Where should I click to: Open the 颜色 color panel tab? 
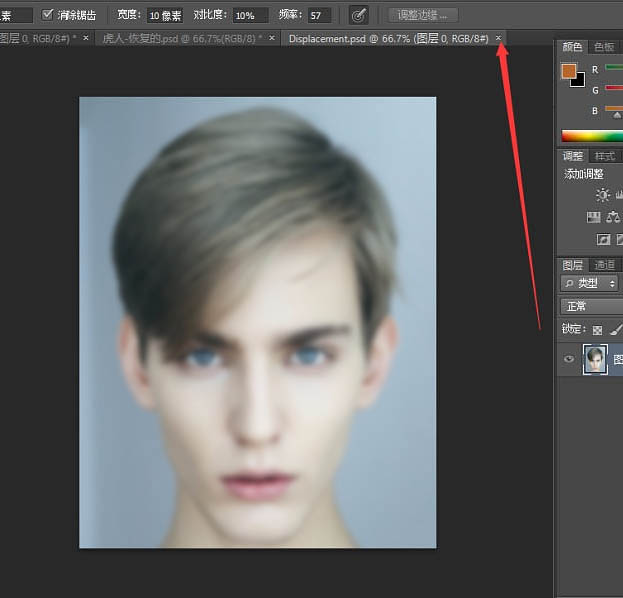(572, 47)
